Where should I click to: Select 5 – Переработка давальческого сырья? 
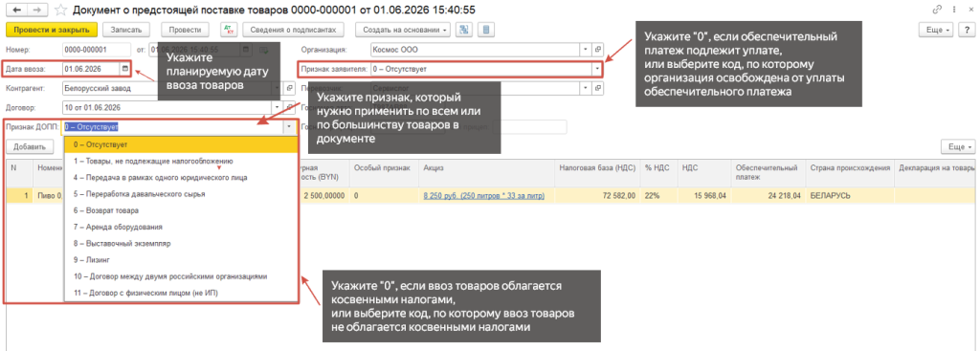(x=181, y=193)
